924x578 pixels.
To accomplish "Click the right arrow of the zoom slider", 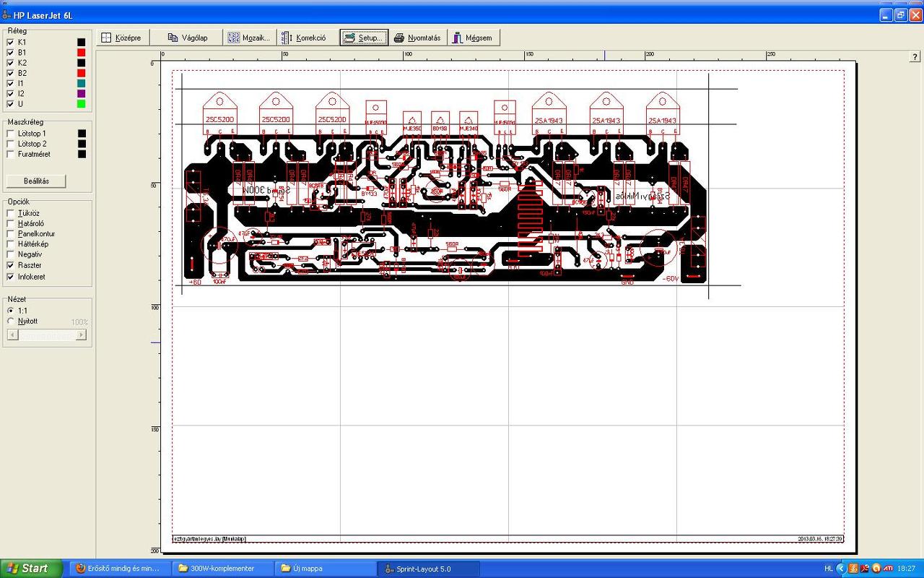I will (81, 335).
